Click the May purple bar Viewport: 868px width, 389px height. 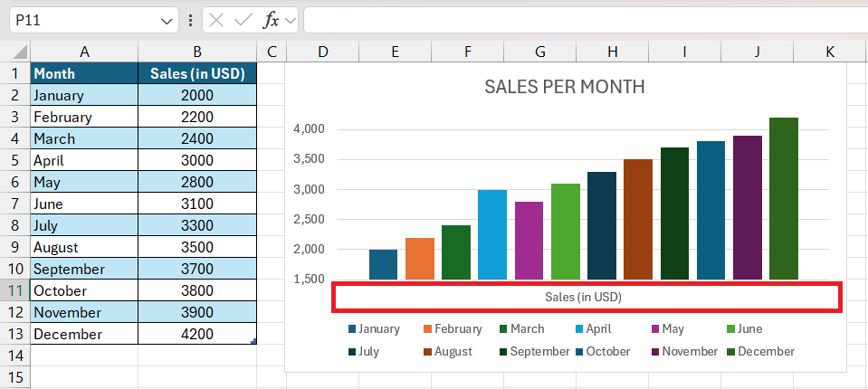click(529, 241)
